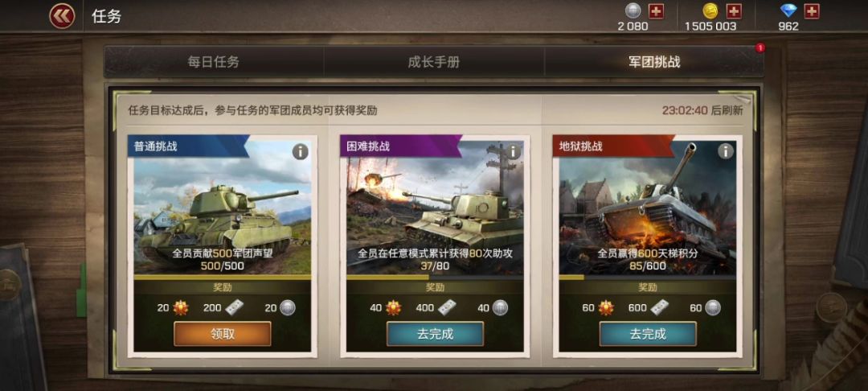Switch to the 成长手册 tab
868x391 pixels.
[434, 62]
